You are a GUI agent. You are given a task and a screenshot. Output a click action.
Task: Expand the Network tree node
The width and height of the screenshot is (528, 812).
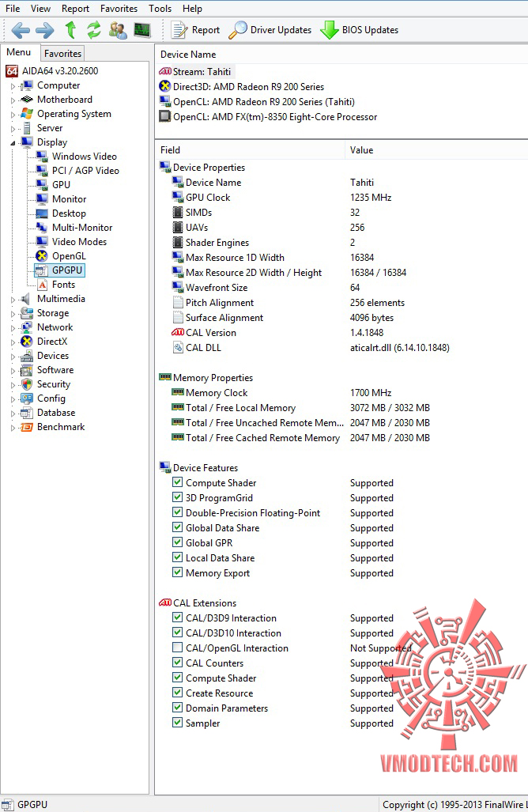(13, 328)
